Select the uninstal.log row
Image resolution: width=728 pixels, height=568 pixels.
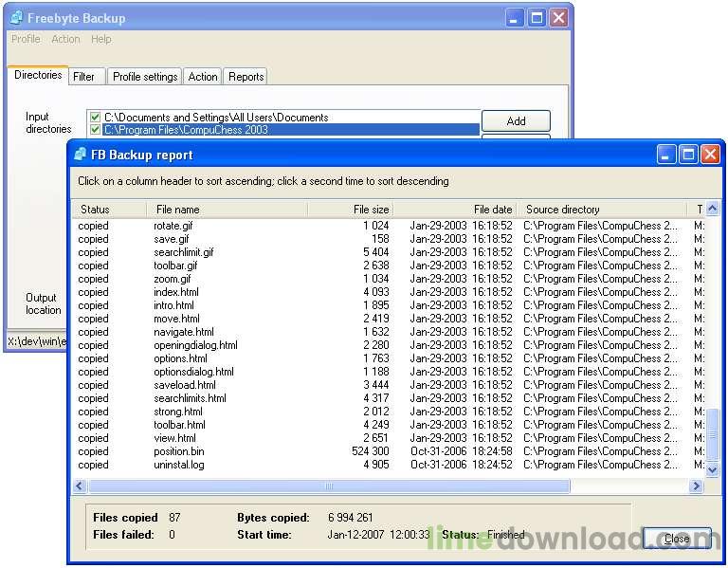389,465
